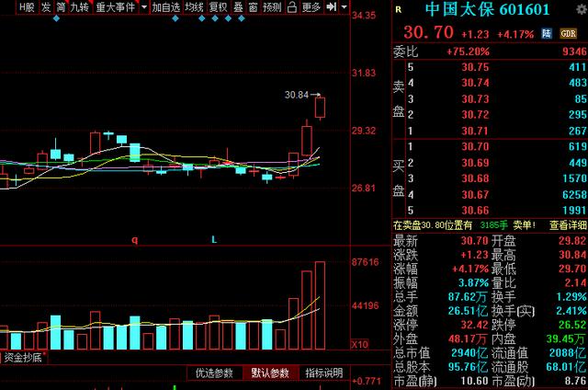Image resolution: width=588 pixels, height=390 pixels.
Task: Select the 简 toolbar item
Action: (x=61, y=7)
